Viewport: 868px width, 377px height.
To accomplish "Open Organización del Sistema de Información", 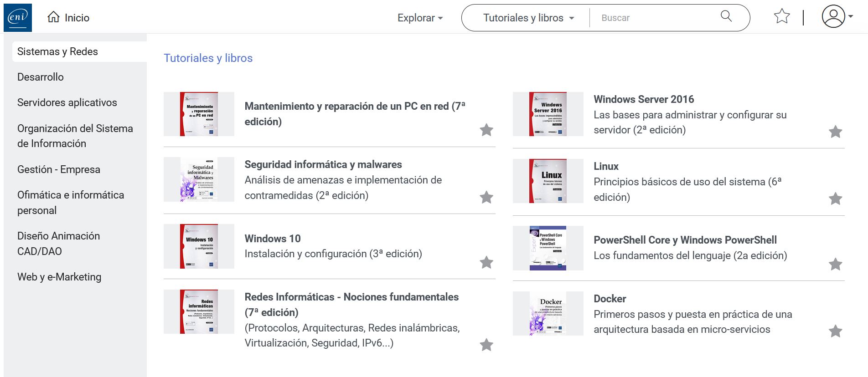I will point(75,136).
